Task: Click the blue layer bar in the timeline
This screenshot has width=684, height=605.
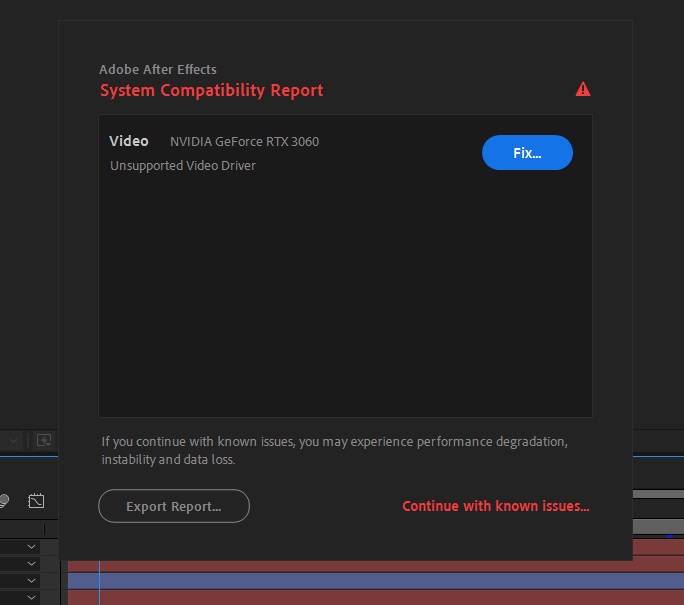Action: click(x=376, y=581)
